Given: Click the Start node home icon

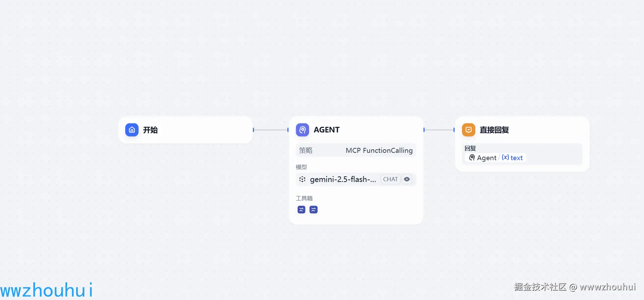Looking at the screenshot, I should click(132, 130).
